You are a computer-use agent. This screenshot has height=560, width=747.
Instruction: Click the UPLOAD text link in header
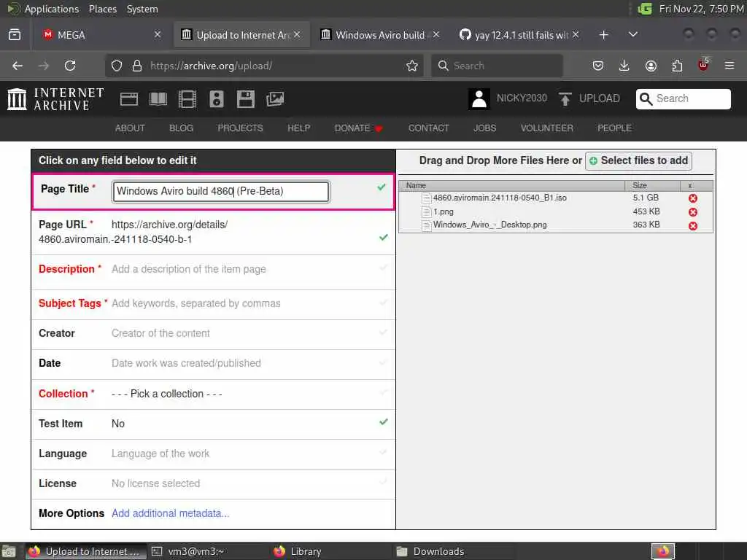(x=600, y=98)
